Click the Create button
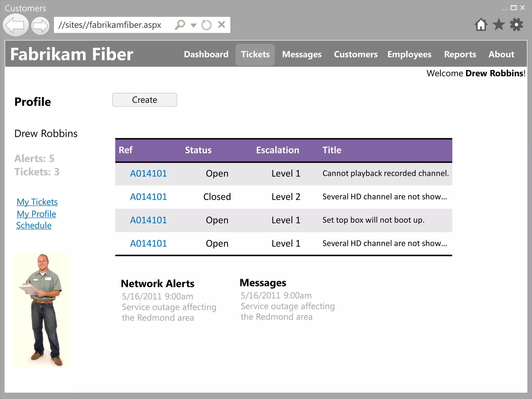The image size is (532, 399). click(145, 100)
